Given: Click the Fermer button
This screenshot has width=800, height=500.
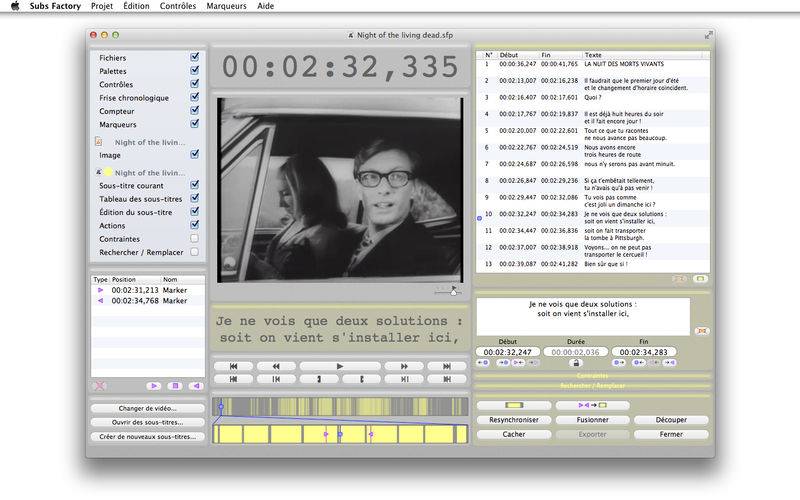Looking at the screenshot, I should 671,434.
